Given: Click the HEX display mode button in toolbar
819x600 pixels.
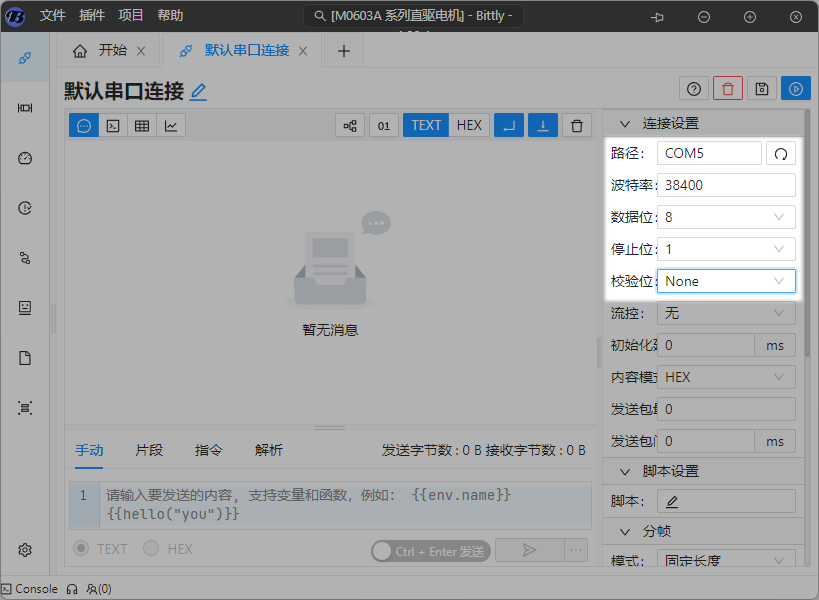Looking at the screenshot, I should 469,125.
